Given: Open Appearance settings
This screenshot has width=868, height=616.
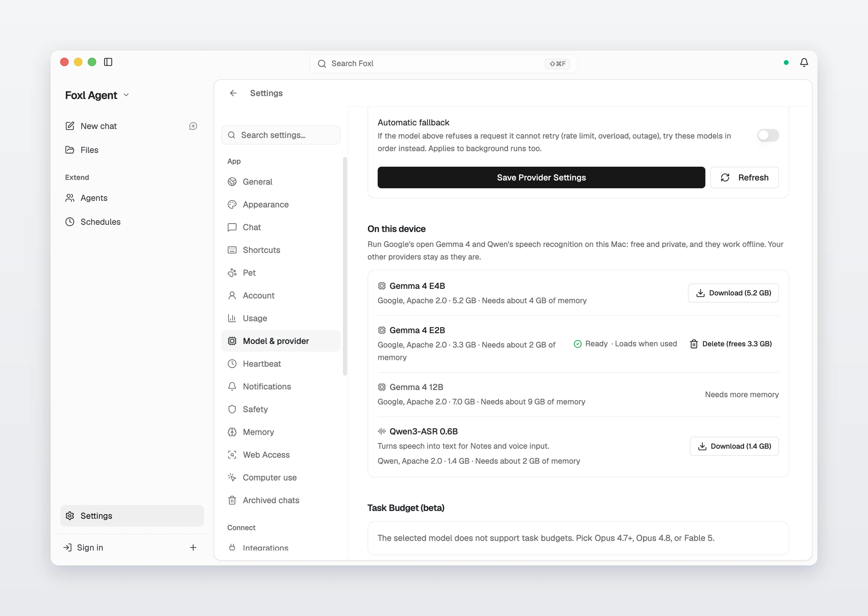Looking at the screenshot, I should (281, 205).
